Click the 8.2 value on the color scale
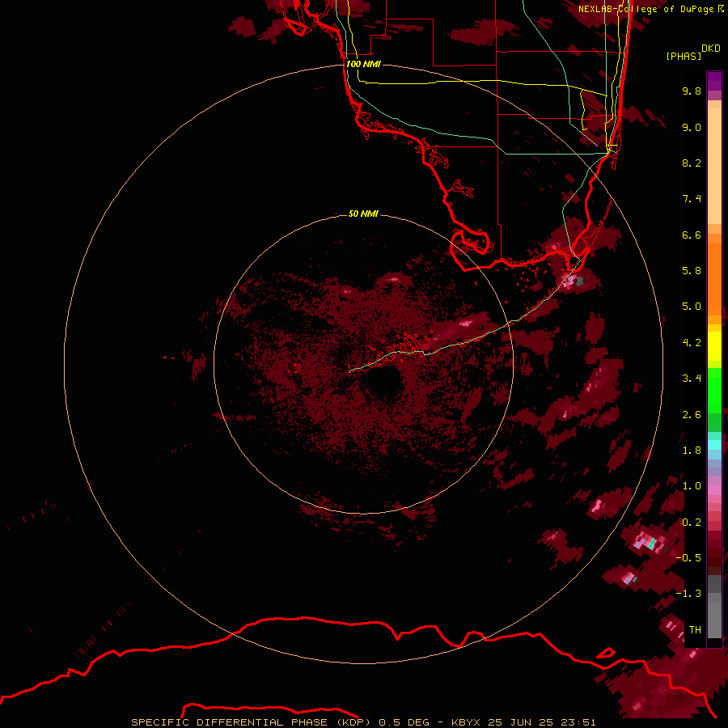 [x=692, y=163]
